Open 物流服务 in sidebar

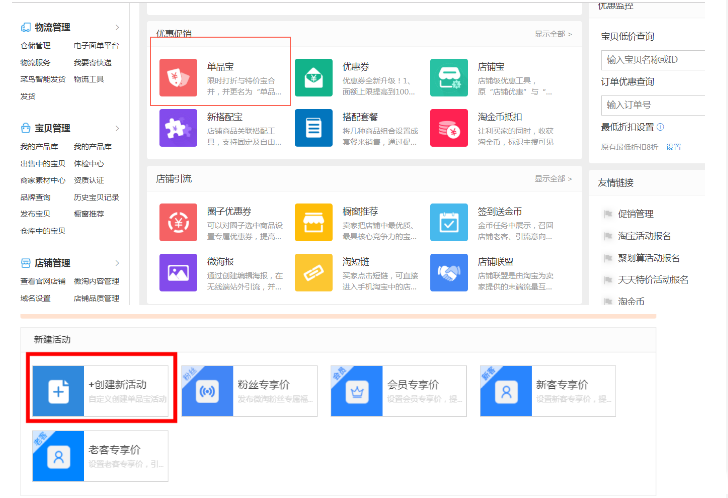(35, 62)
